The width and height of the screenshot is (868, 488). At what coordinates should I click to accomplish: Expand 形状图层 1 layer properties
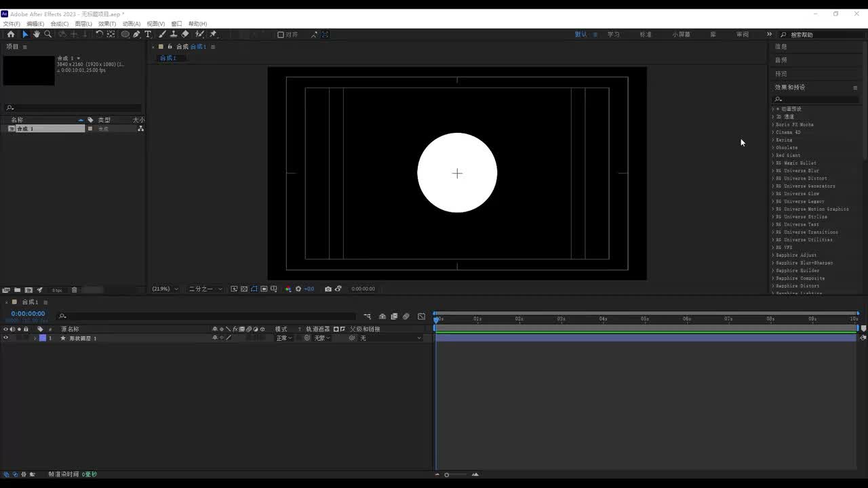tap(35, 338)
